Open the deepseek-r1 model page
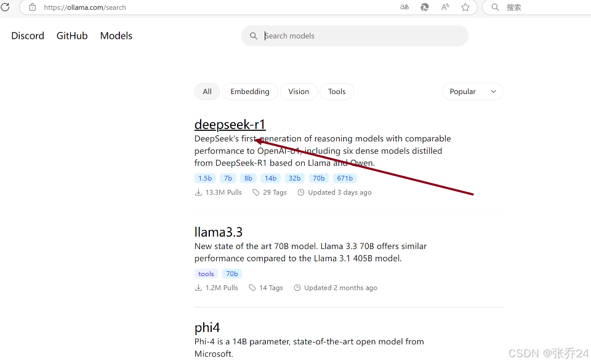Screen dimensions: 591x364 230,125
